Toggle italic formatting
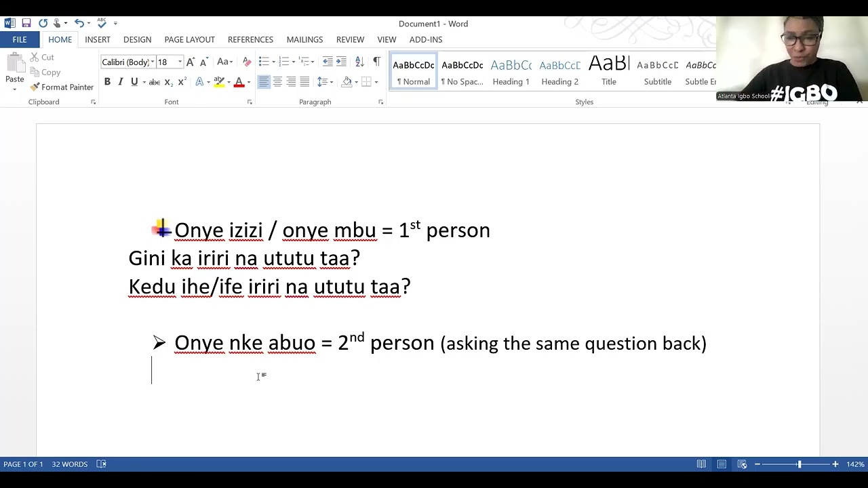The image size is (868, 488). click(x=121, y=82)
